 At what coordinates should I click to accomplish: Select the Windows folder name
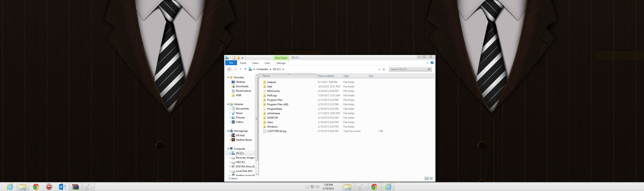pos(272,127)
